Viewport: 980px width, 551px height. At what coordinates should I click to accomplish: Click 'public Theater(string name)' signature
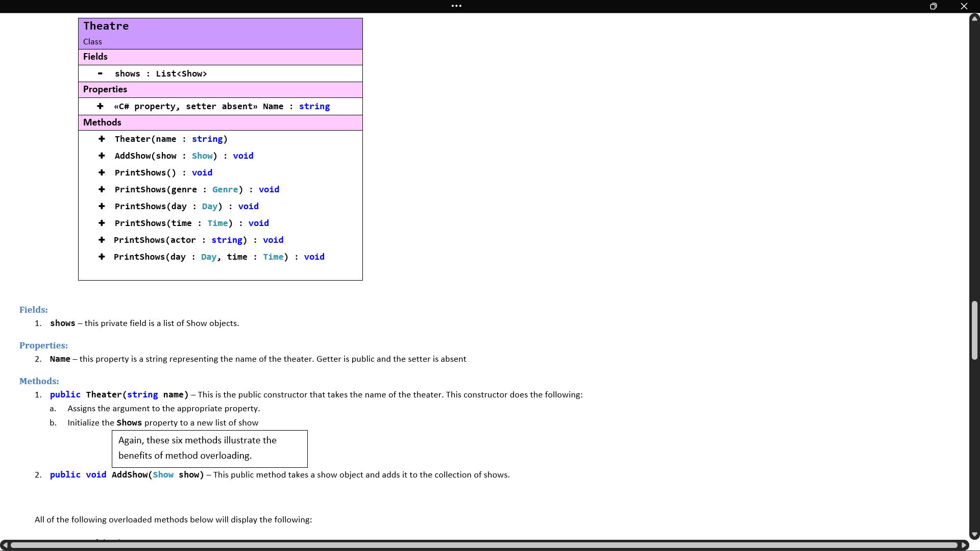[x=119, y=394]
